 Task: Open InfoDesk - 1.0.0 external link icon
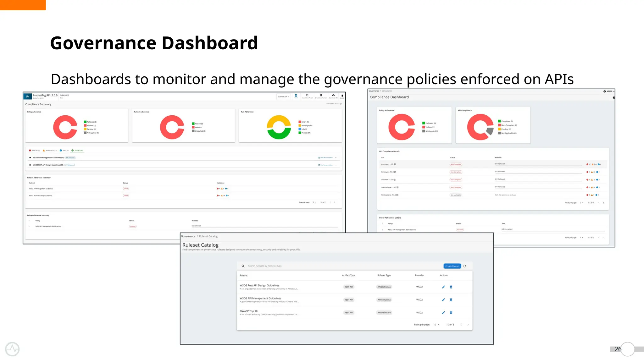(x=394, y=180)
